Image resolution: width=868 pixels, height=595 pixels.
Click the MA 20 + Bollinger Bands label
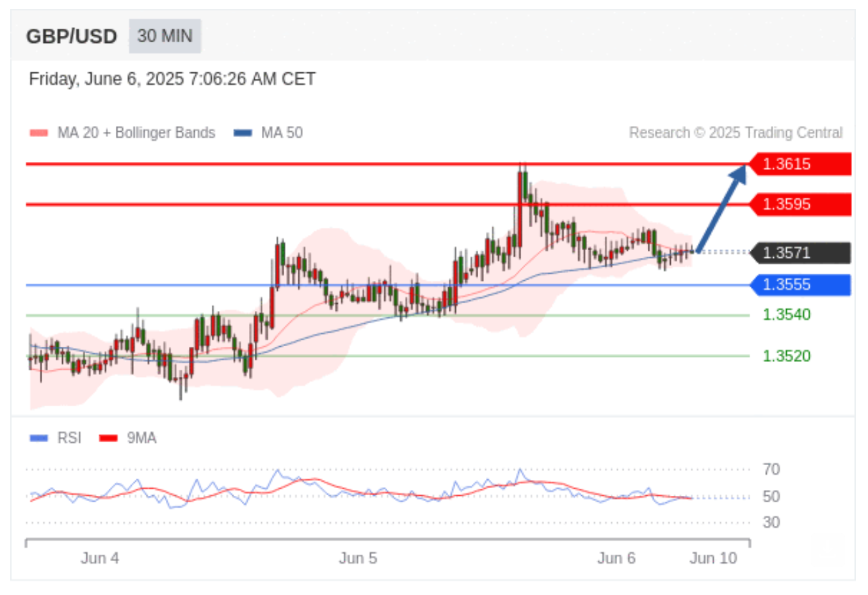point(136,132)
